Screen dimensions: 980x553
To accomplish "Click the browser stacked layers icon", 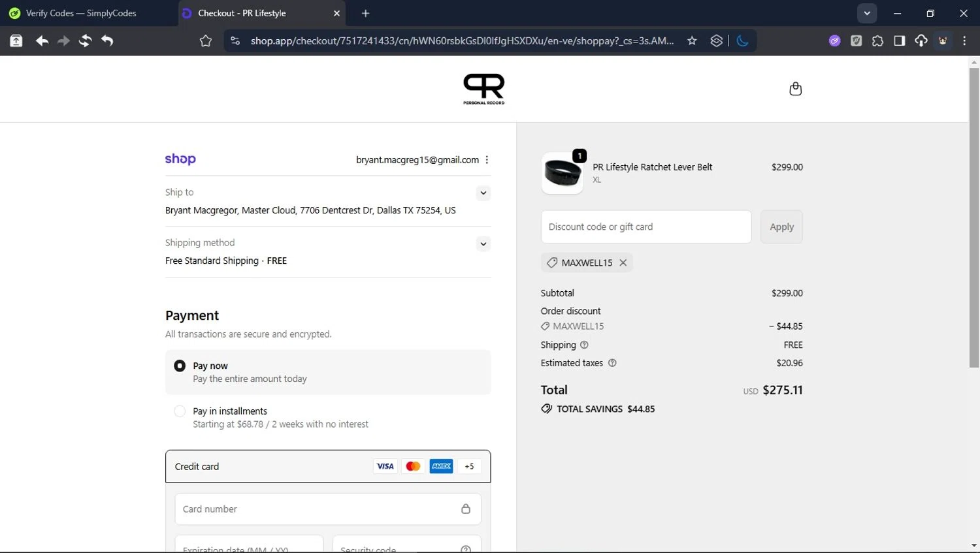I will point(716,40).
